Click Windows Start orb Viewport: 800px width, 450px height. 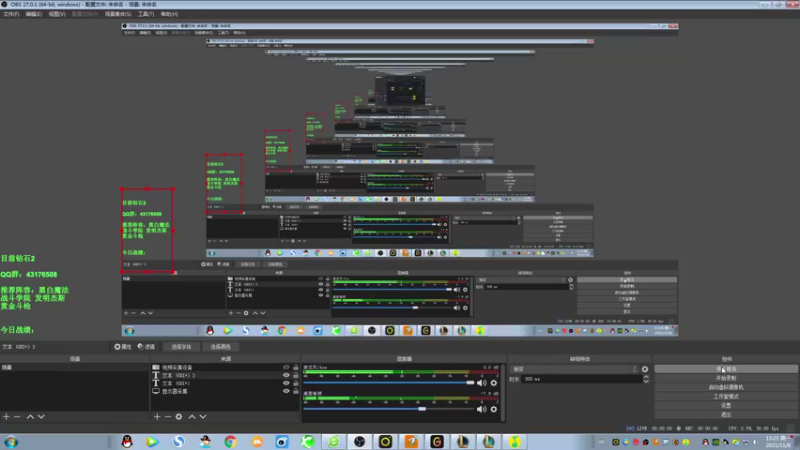(x=11, y=442)
